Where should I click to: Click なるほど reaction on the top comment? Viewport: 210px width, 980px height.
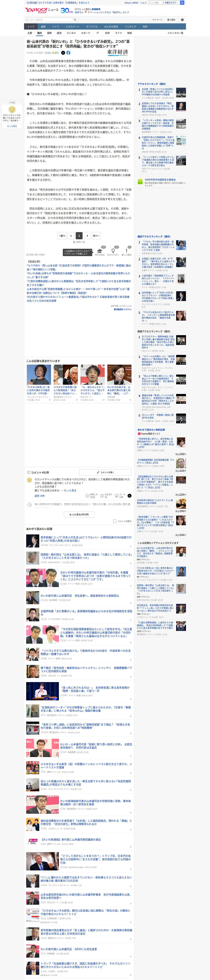pos(106,496)
